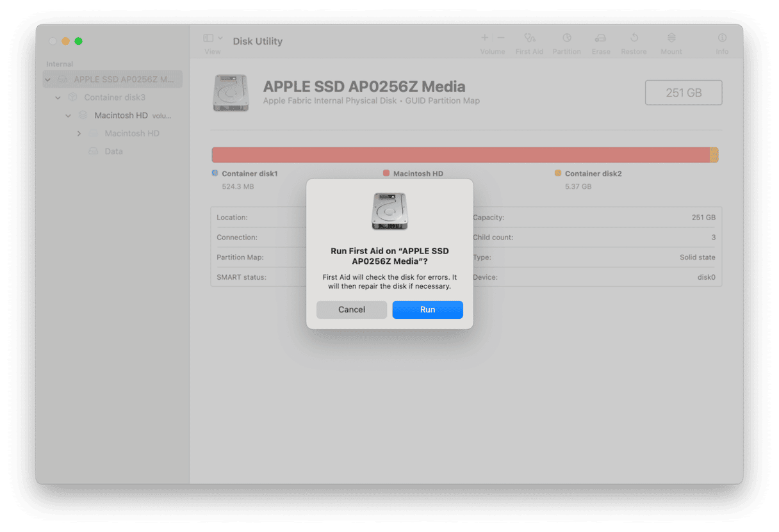The height and width of the screenshot is (532, 779).
Task: Click the Run button in the dialog
Action: tap(427, 310)
